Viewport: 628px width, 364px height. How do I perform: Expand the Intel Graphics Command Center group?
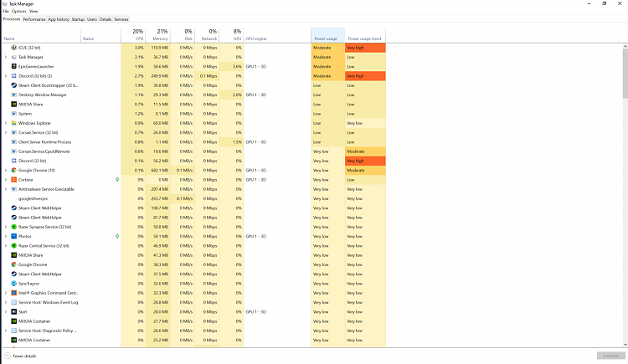pyautogui.click(x=6, y=293)
